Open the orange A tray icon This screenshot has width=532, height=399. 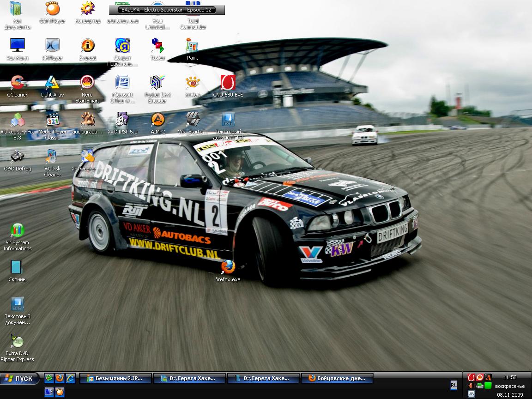[x=488, y=377]
